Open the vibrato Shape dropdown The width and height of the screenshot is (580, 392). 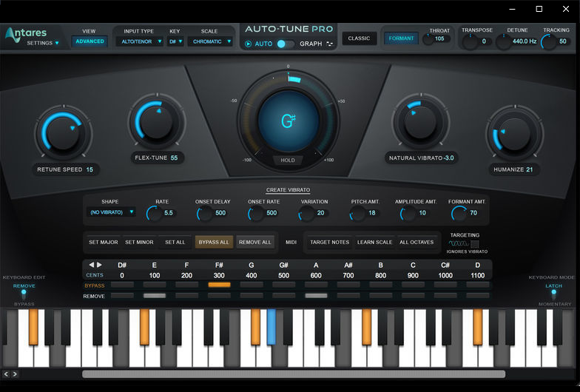click(111, 212)
